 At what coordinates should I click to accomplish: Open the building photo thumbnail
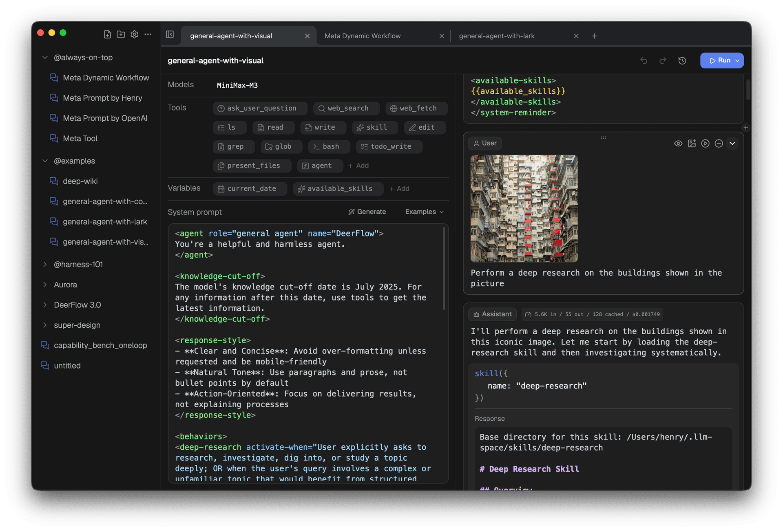click(x=524, y=208)
